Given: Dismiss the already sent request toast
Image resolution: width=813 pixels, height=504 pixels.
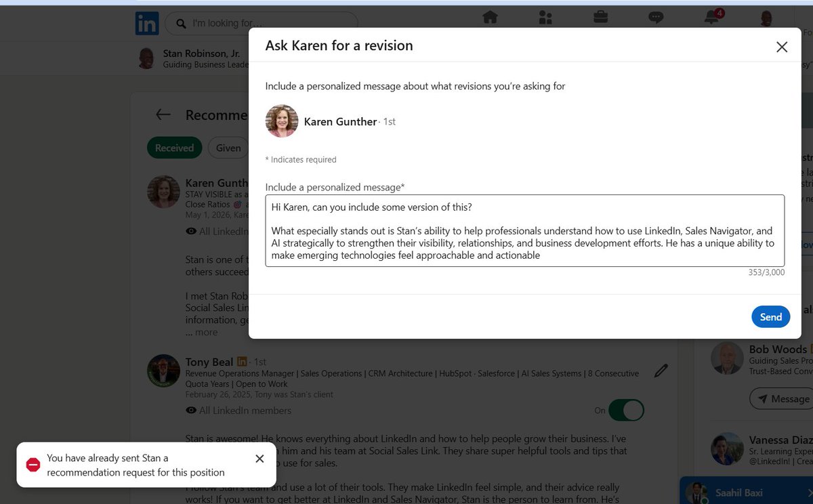Looking at the screenshot, I should (259, 459).
